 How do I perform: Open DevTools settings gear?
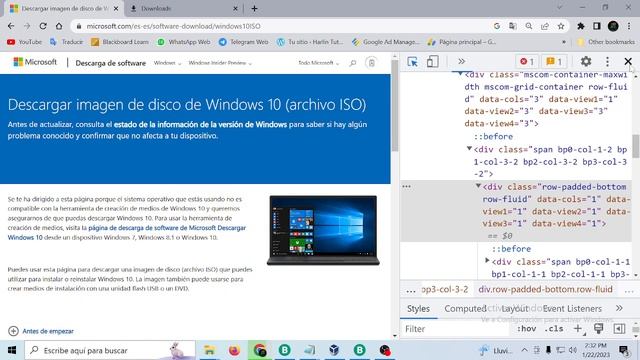pos(586,62)
